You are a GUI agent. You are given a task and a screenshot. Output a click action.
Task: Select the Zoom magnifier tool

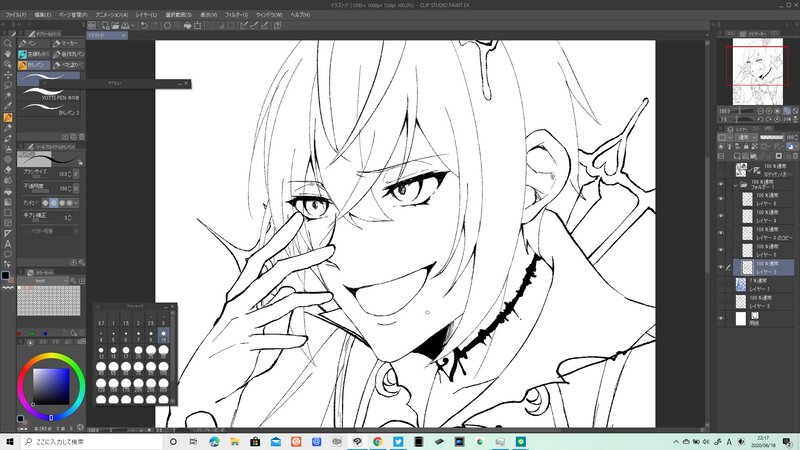pos(7,43)
